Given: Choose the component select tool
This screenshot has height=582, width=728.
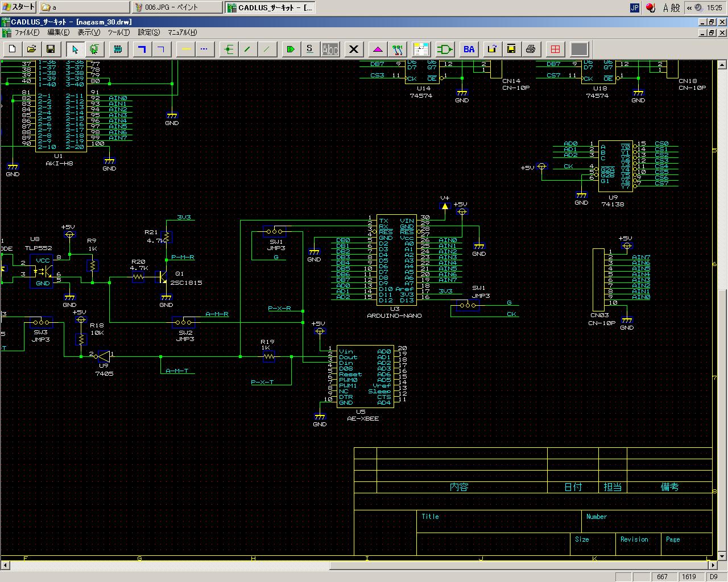Looking at the screenshot, I should (x=94, y=49).
